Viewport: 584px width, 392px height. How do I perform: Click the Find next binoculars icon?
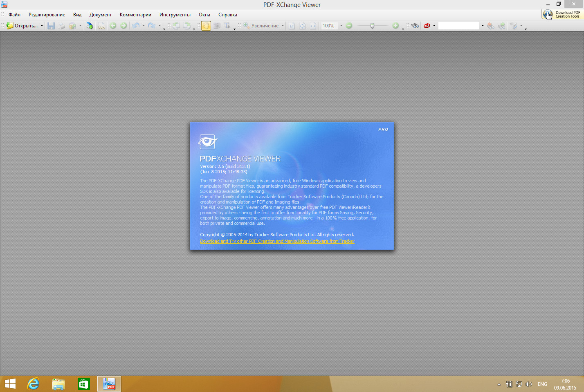[x=501, y=26]
